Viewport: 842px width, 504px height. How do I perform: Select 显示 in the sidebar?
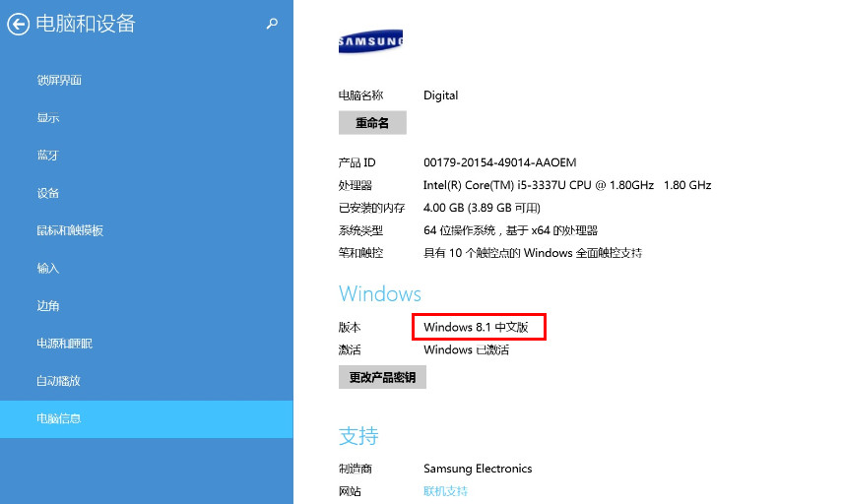pyautogui.click(x=48, y=117)
